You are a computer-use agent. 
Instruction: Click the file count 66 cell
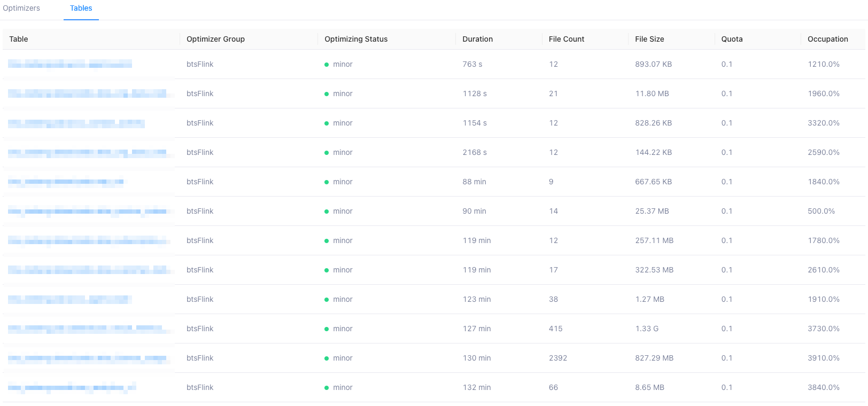tap(553, 387)
